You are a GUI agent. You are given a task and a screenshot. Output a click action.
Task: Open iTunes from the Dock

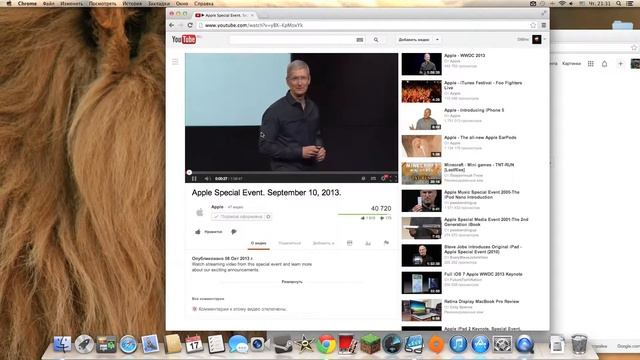click(458, 344)
